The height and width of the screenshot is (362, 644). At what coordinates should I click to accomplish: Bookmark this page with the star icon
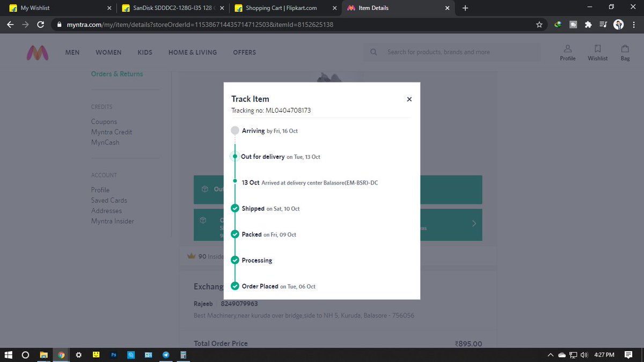click(539, 24)
